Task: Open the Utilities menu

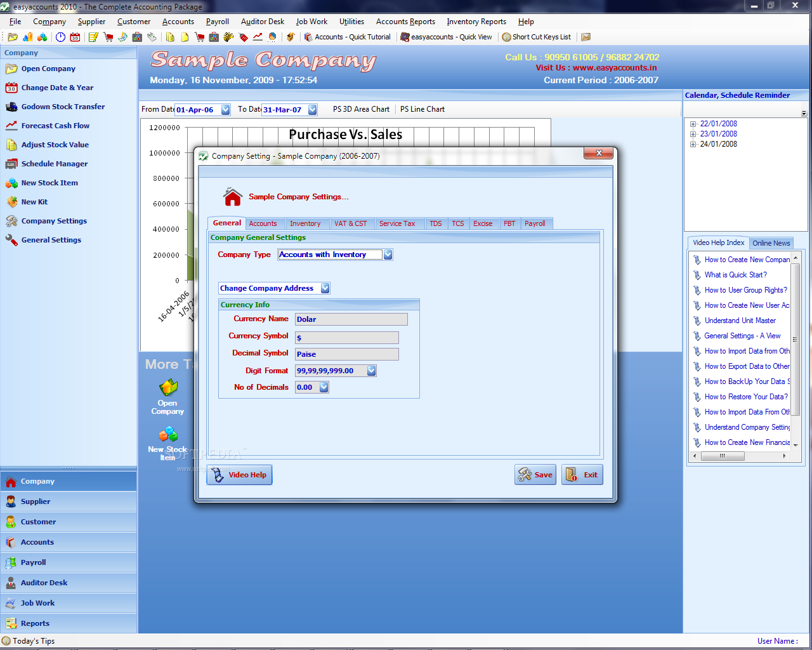Action: coord(351,22)
